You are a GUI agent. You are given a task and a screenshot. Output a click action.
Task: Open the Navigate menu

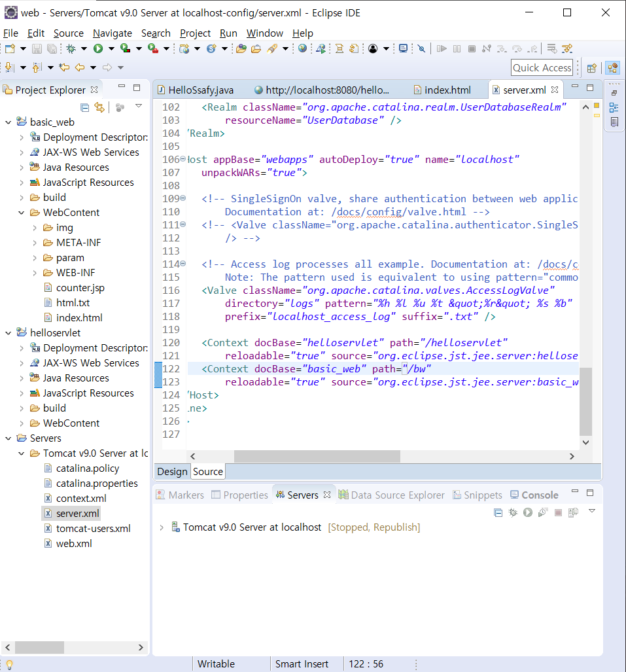[113, 33]
